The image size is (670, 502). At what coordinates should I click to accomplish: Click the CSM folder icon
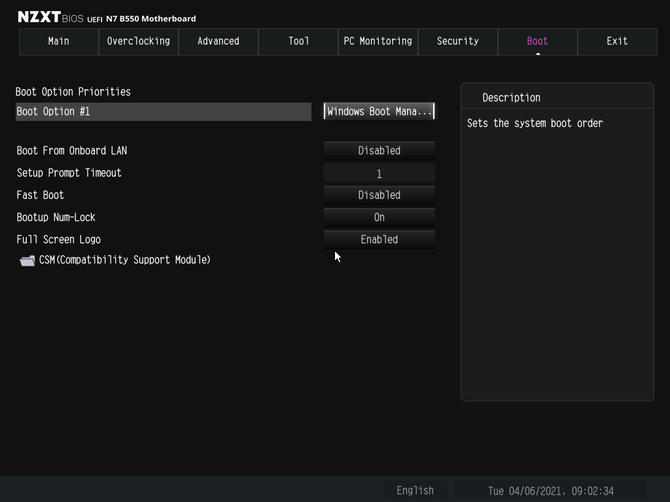(x=27, y=261)
